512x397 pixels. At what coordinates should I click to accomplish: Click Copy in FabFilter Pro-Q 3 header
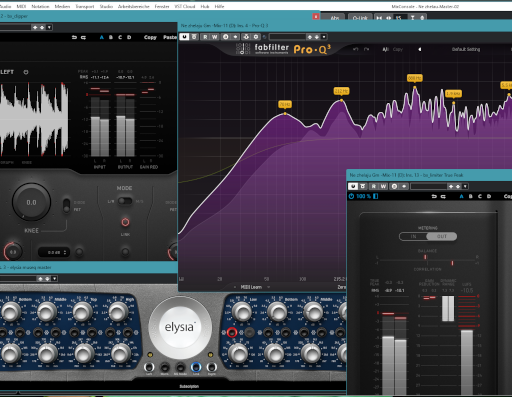(398, 49)
